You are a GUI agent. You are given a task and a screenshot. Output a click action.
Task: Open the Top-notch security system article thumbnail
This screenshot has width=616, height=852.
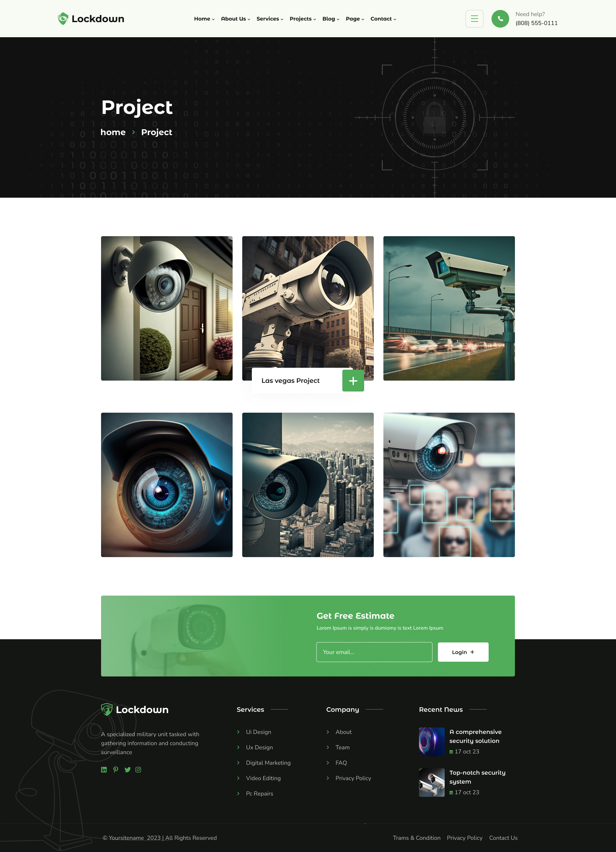pos(431,782)
